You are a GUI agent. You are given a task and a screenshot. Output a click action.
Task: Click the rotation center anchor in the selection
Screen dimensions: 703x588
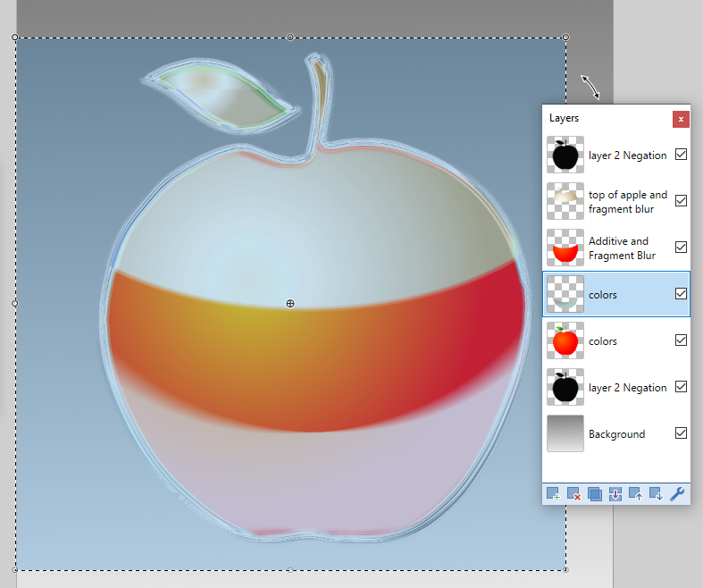coord(290,304)
